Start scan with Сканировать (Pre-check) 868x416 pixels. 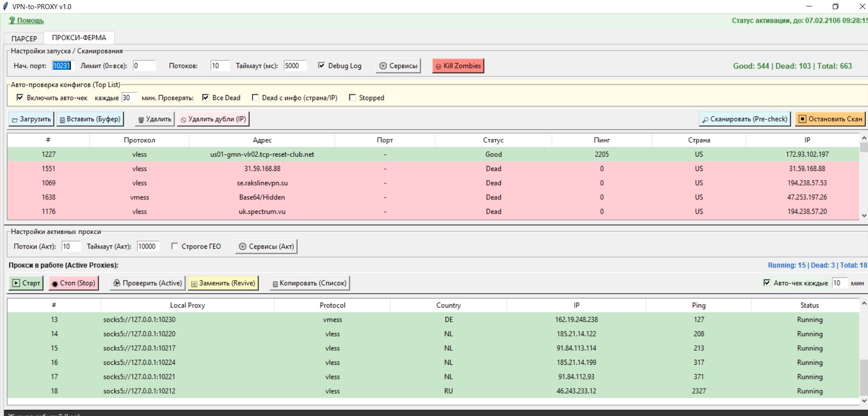tap(745, 119)
